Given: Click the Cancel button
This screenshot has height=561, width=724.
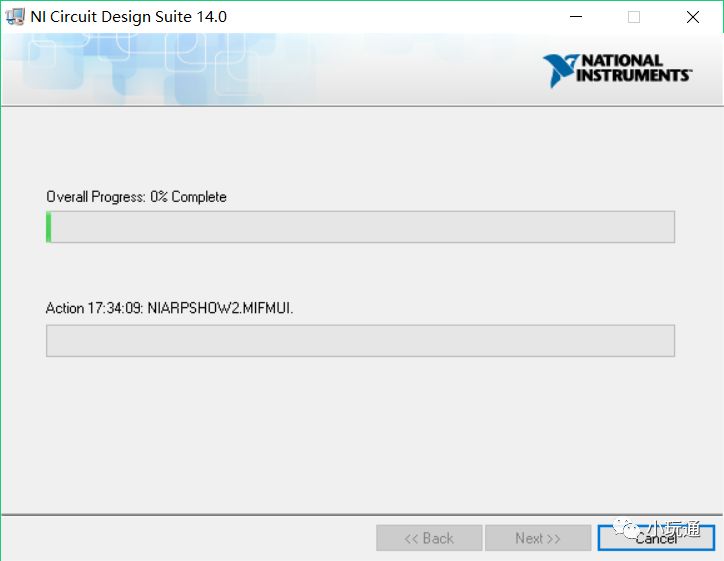Looking at the screenshot, I should point(656,538).
